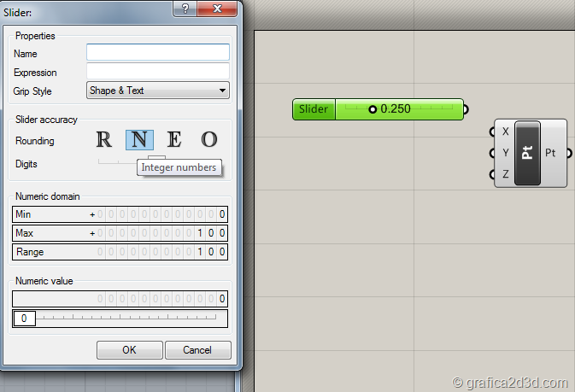The image size is (575, 392).
Task: Click the Name text field
Action: [158, 53]
